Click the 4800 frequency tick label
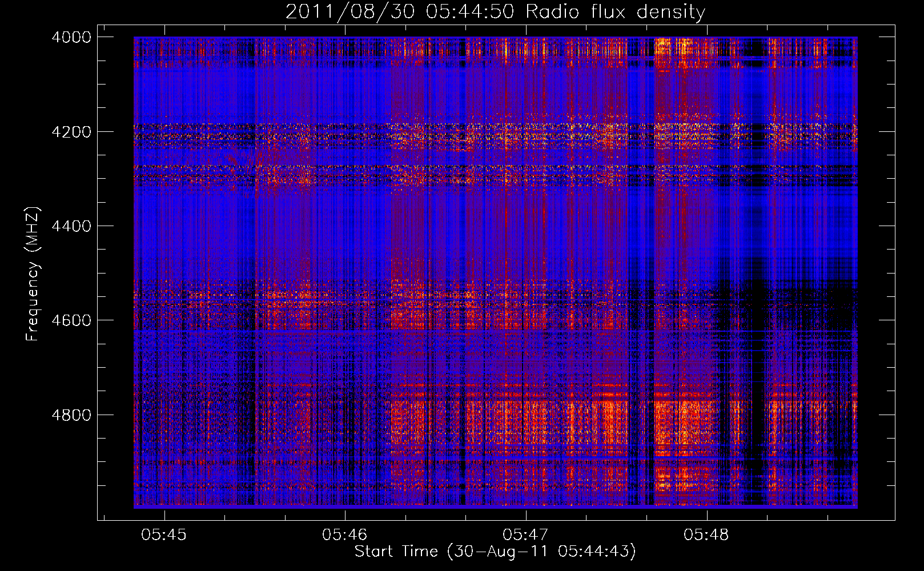Screen dimensions: 924x571 [71, 415]
